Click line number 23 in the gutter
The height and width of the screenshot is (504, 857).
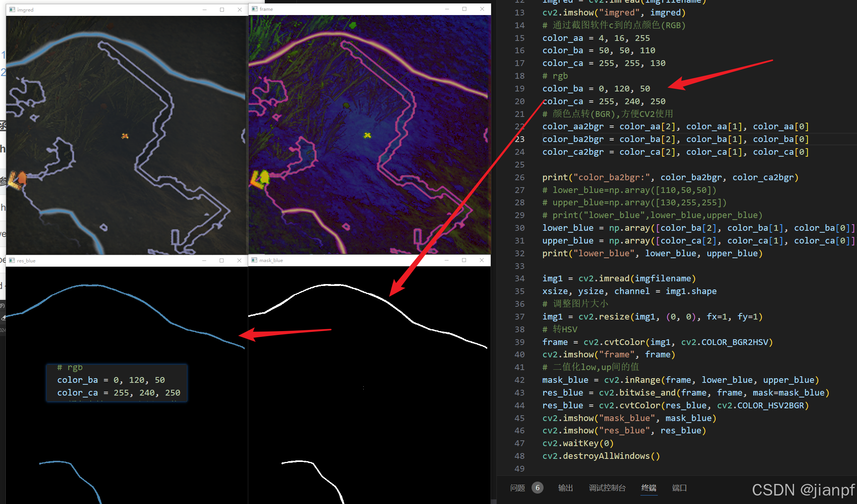(x=520, y=139)
